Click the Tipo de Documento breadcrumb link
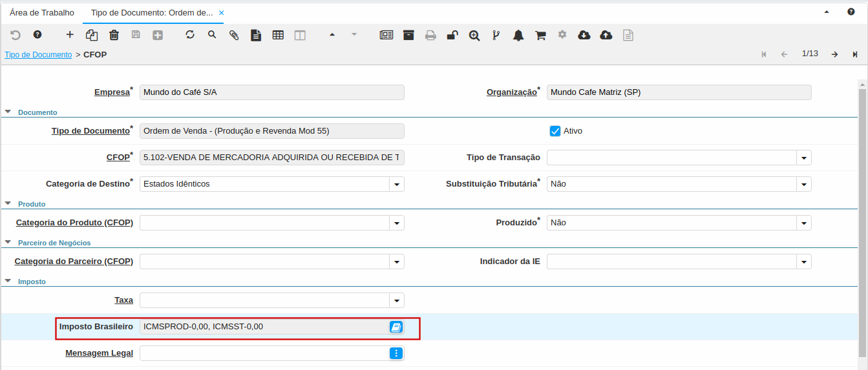868x370 pixels. point(38,55)
